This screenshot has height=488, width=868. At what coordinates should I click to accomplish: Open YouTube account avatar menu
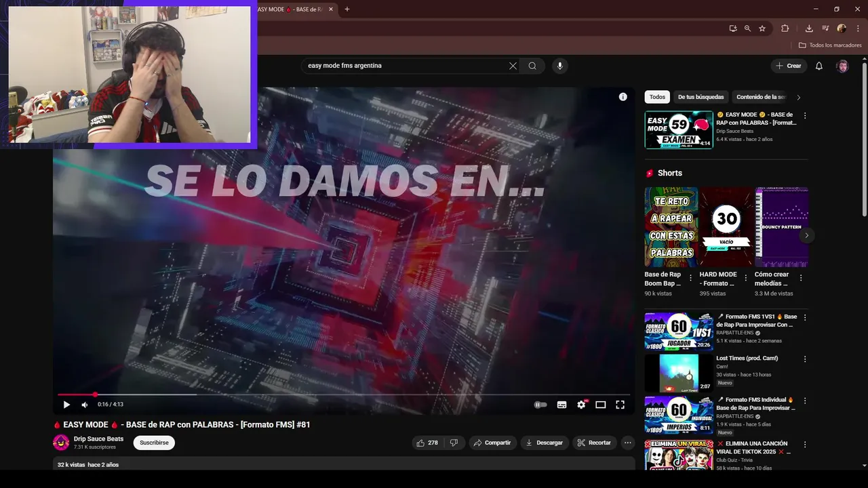pos(842,66)
